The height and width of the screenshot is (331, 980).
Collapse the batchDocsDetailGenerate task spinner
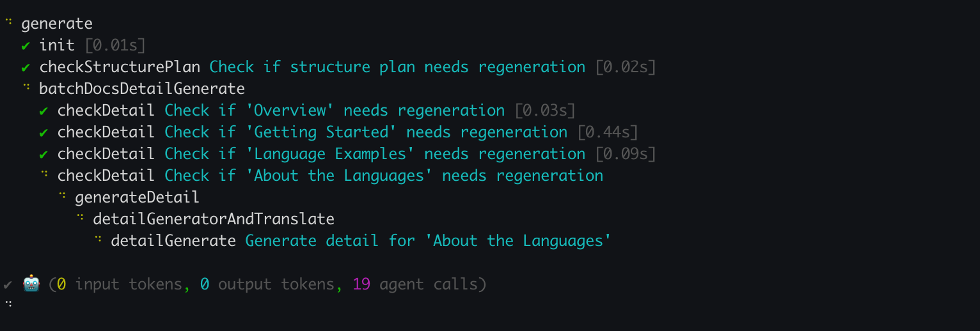coord(27,87)
